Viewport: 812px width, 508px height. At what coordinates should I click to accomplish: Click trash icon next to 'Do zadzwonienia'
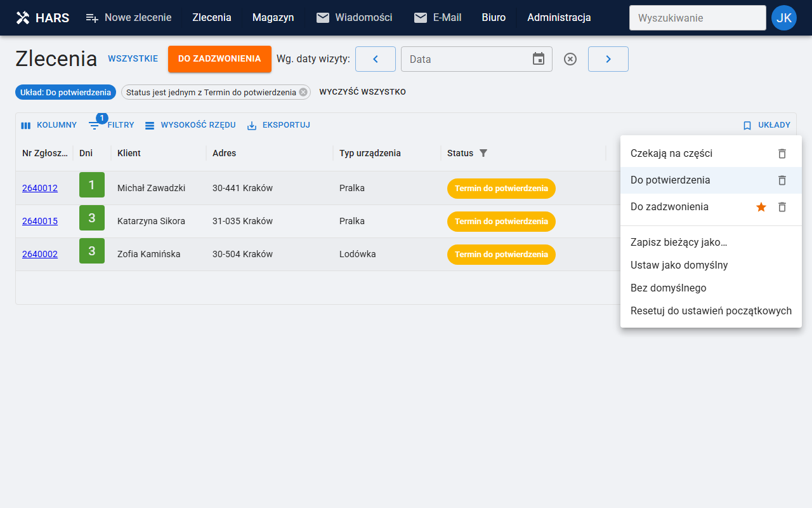click(782, 207)
